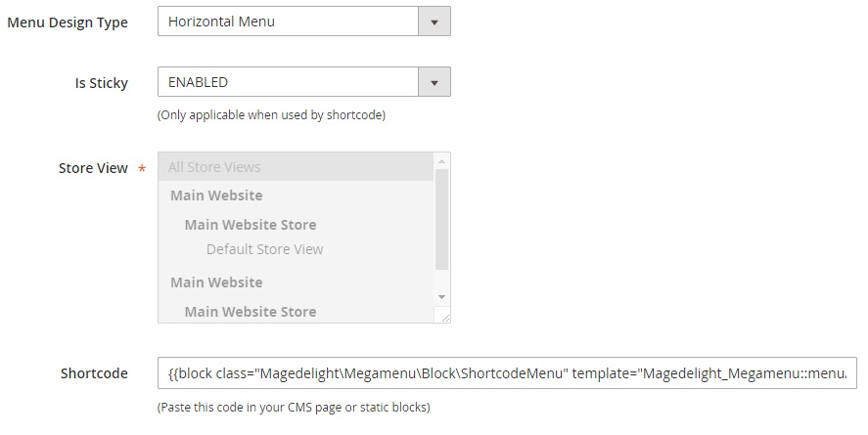Screen dimensions: 868x435
Task: Click the arrow button beside Horizontal Menu
Action: coord(434,21)
